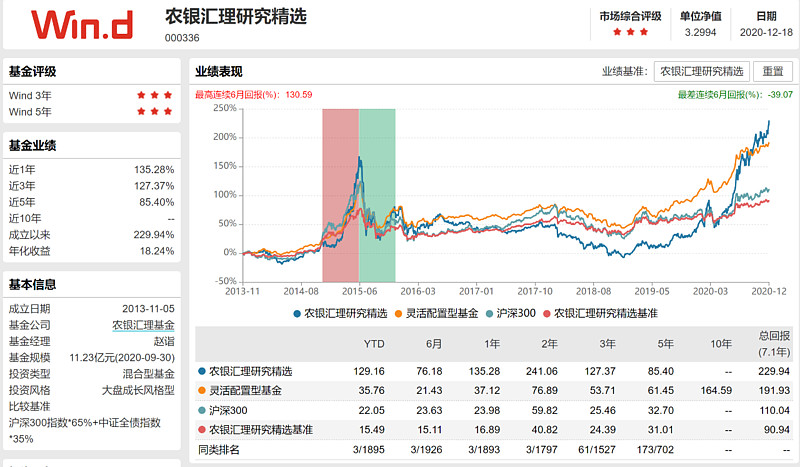The width and height of the screenshot is (800, 467).
Task: Click inception date 2013-11-05
Action: point(148,309)
